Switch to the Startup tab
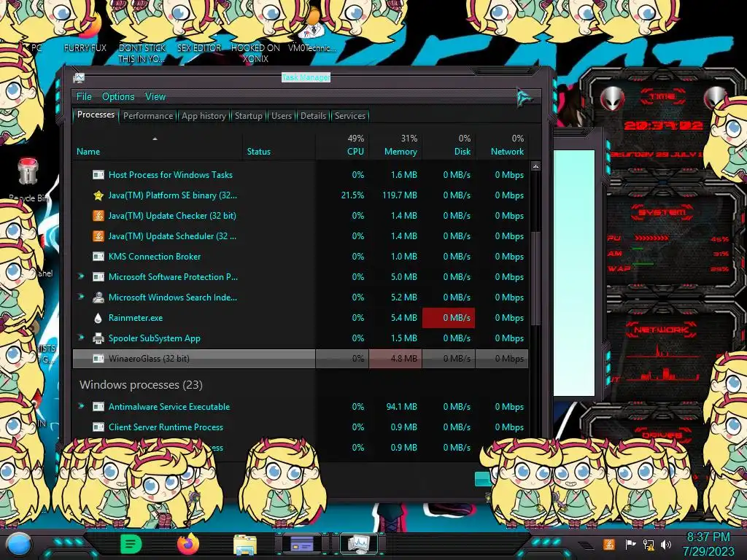The image size is (747, 560). (248, 116)
